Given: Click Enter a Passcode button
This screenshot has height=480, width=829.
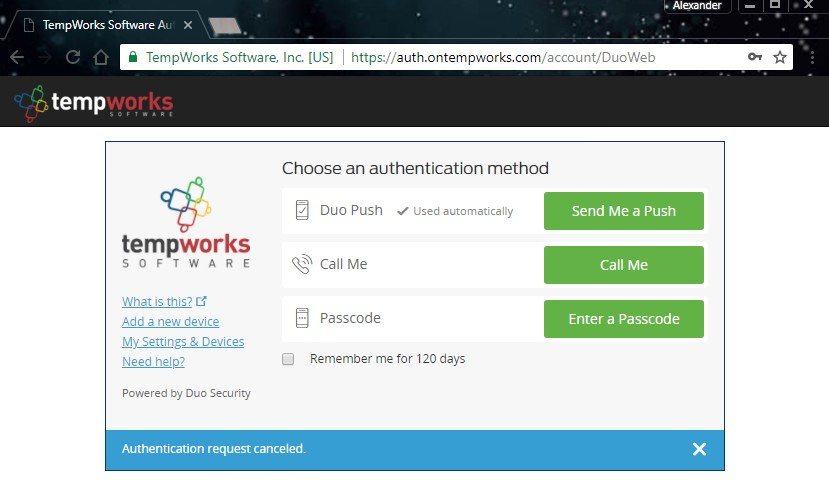Looking at the screenshot, I should click(623, 319).
